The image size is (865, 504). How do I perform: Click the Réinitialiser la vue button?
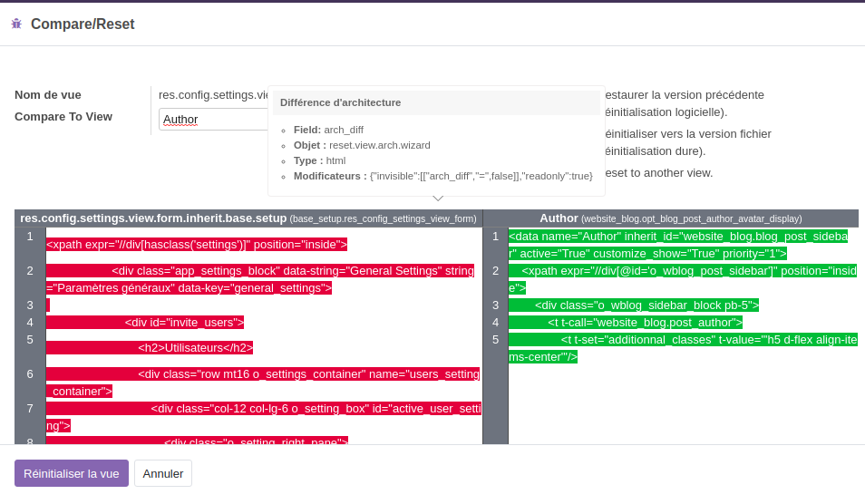coord(72,473)
